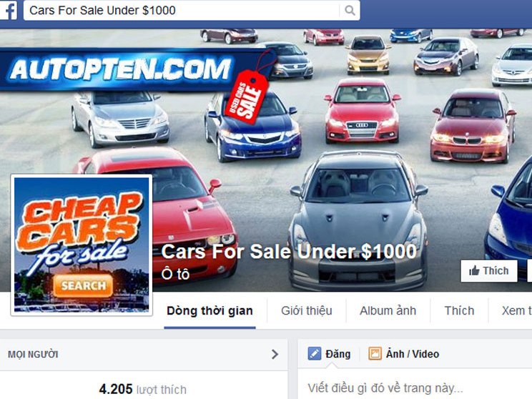Click the Cheap Cars for sale profile picture
The image size is (532, 399).
click(x=82, y=245)
